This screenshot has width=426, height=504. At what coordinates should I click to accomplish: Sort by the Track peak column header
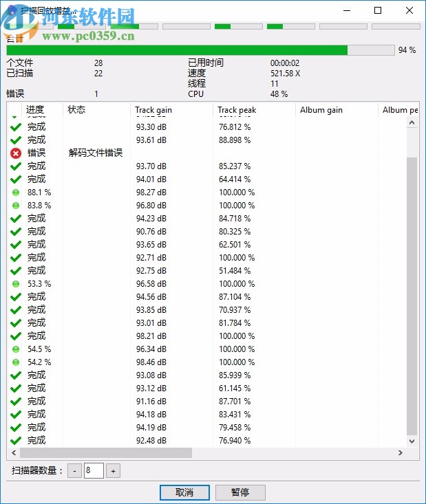pyautogui.click(x=254, y=109)
